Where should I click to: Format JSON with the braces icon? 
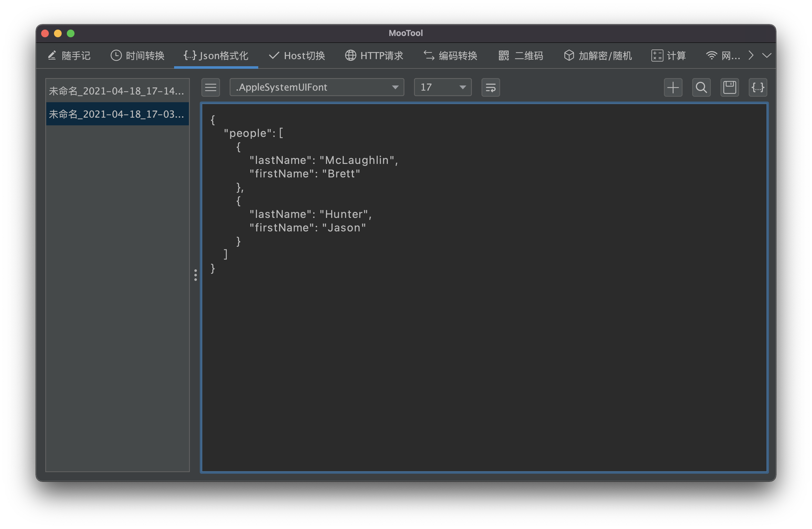(x=758, y=87)
